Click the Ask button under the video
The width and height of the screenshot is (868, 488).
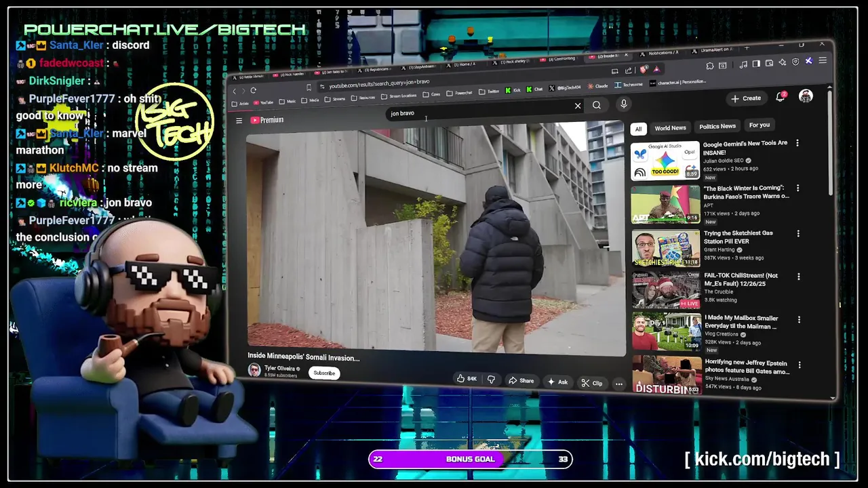pos(557,382)
